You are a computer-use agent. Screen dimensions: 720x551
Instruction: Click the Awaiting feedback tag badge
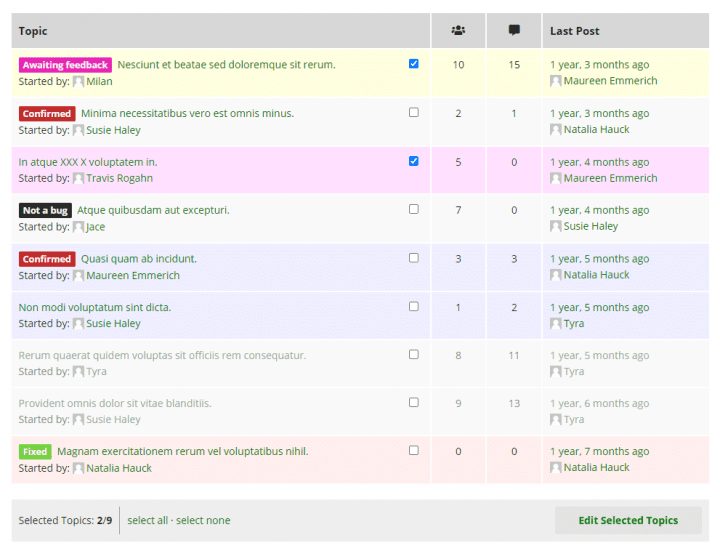point(65,65)
